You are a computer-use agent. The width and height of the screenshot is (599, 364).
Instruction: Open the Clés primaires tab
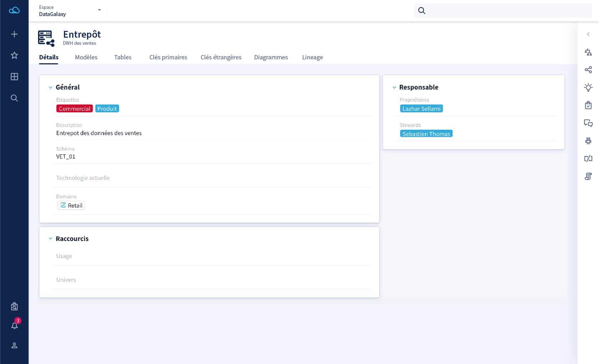tap(168, 57)
